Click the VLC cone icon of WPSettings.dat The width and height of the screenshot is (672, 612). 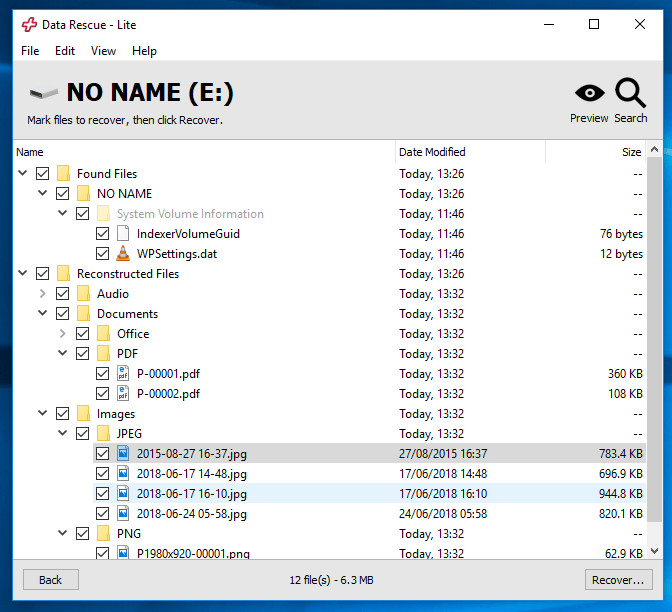[123, 254]
